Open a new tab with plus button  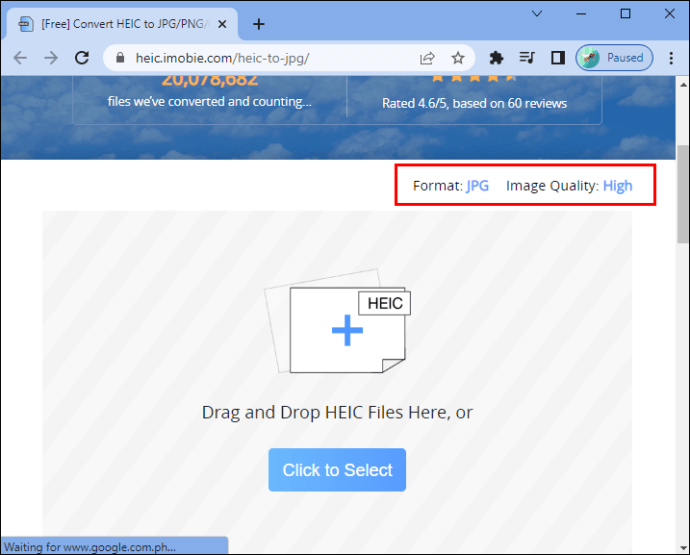259,23
